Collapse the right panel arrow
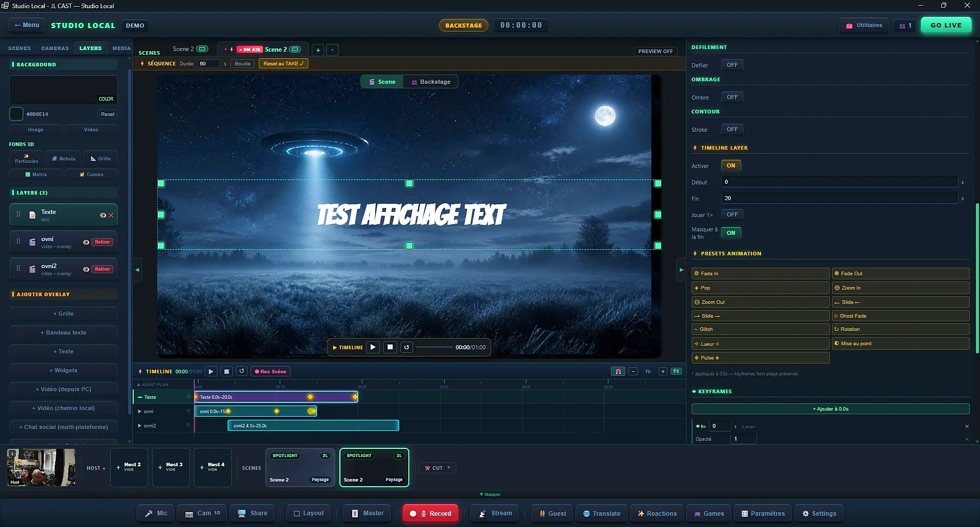Image resolution: width=980 pixels, height=527 pixels. click(681, 270)
